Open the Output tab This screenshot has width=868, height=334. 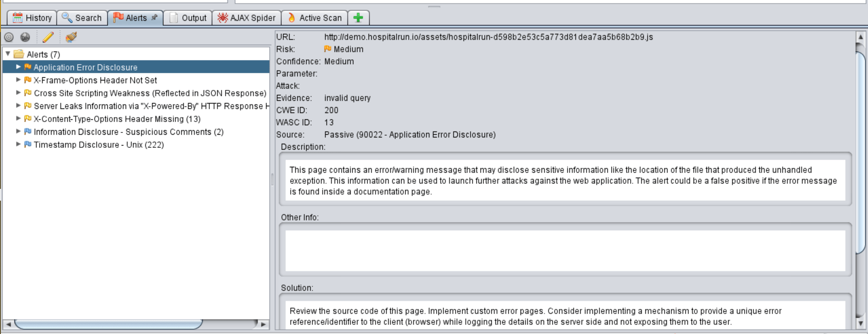[188, 18]
